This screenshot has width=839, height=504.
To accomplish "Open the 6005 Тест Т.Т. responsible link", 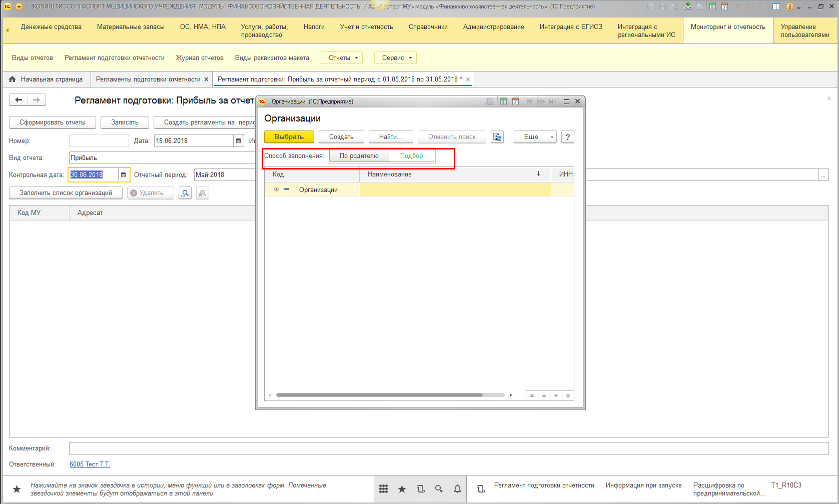I will click(x=90, y=464).
